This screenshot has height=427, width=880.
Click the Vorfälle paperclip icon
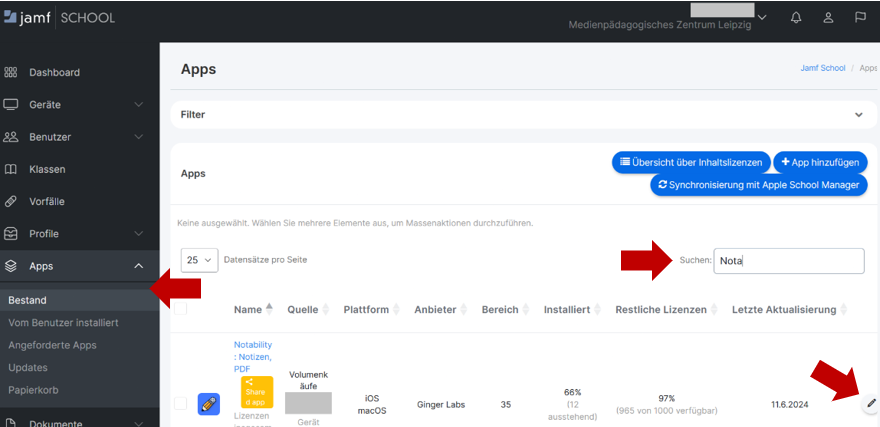(11, 201)
